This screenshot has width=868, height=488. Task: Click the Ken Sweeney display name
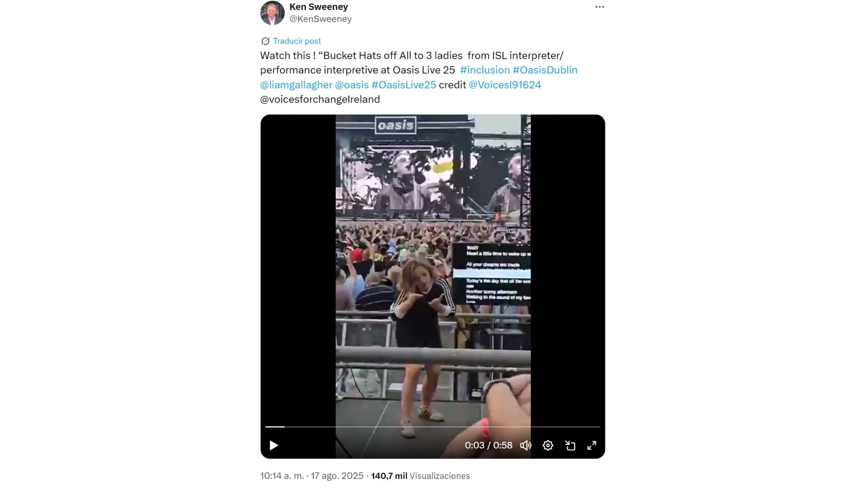[x=319, y=7]
